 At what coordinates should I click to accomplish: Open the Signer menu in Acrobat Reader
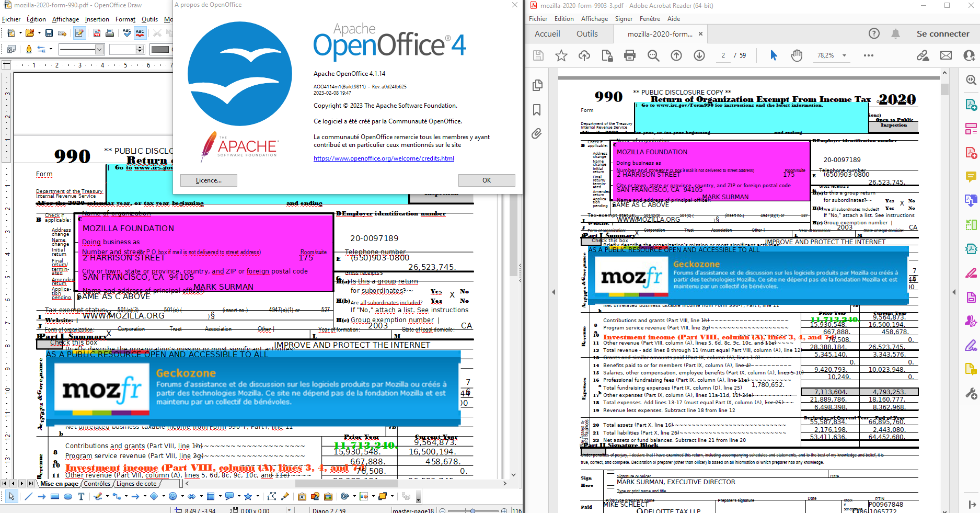pos(624,19)
